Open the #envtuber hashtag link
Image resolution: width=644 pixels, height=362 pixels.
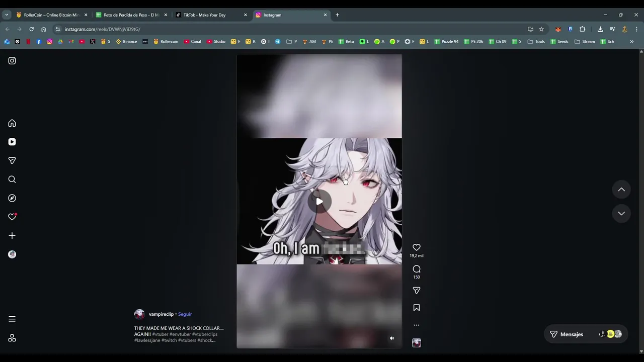tap(180, 334)
